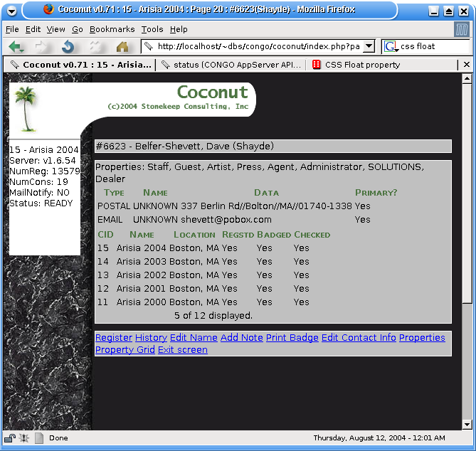Screen dimensions: 476x451
Task: Open the Edit menu
Action: coord(33,29)
